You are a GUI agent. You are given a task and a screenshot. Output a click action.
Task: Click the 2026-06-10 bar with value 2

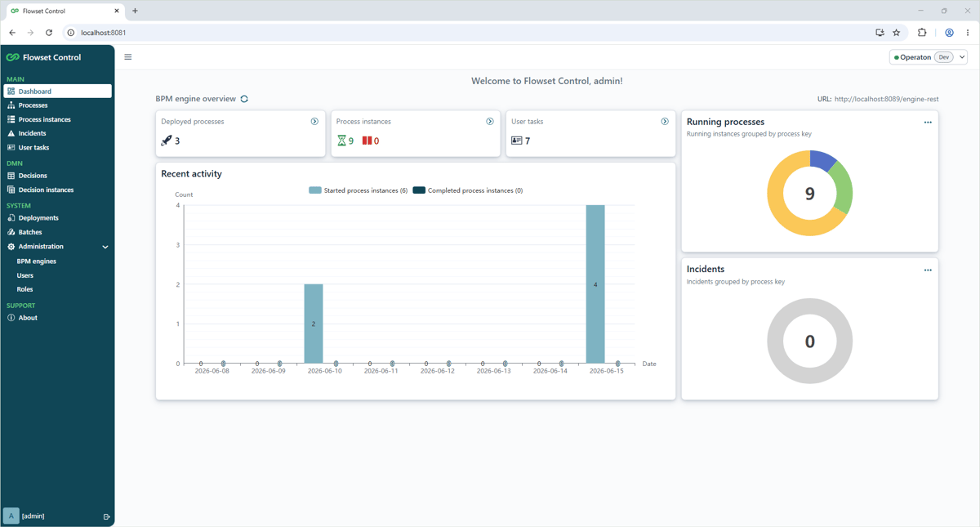click(314, 324)
